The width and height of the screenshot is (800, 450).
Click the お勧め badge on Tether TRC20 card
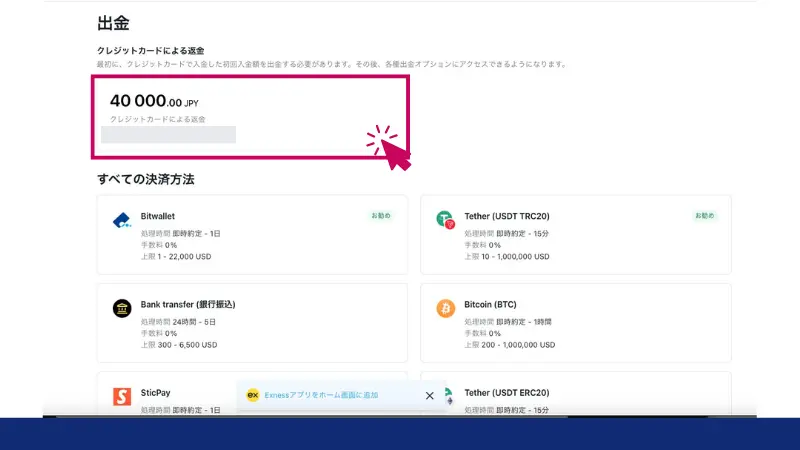click(x=705, y=216)
